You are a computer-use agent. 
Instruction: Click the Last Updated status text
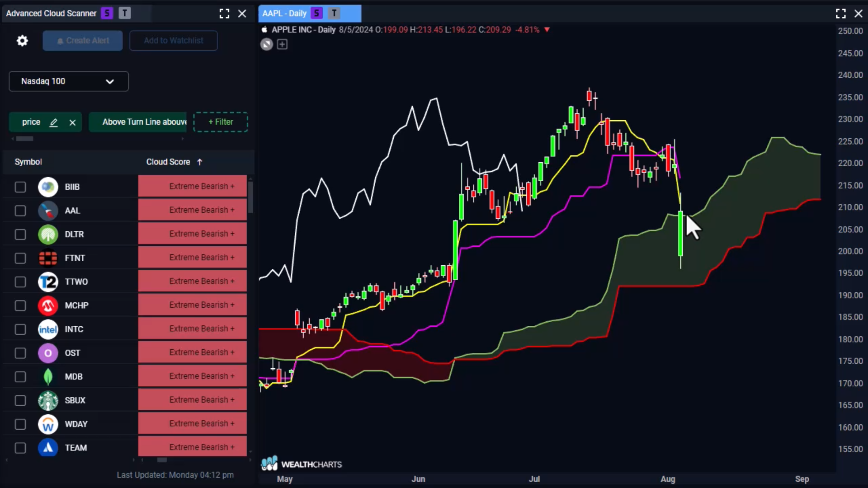(x=175, y=475)
